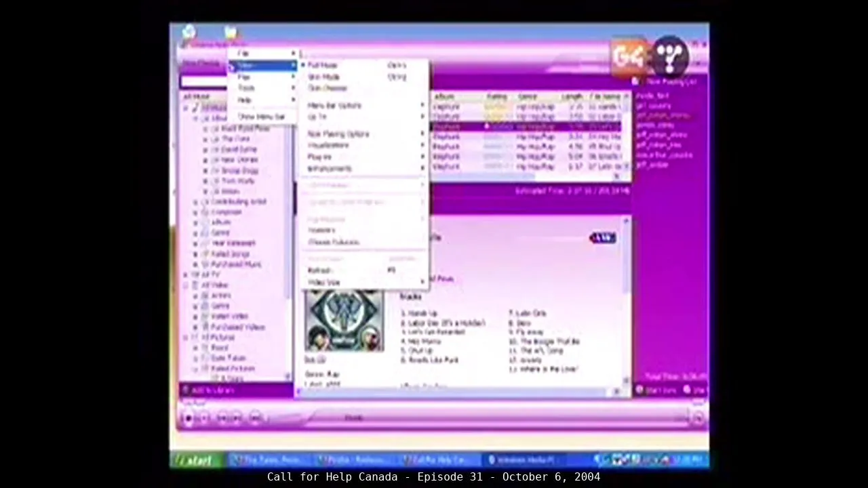Choose Show Menu Bar option
868x488 pixels.
click(x=261, y=117)
